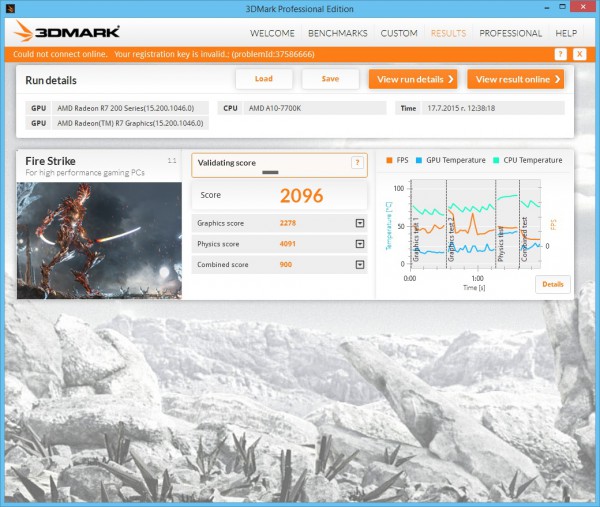
Task: Open the Professional tab
Action: 510,33
